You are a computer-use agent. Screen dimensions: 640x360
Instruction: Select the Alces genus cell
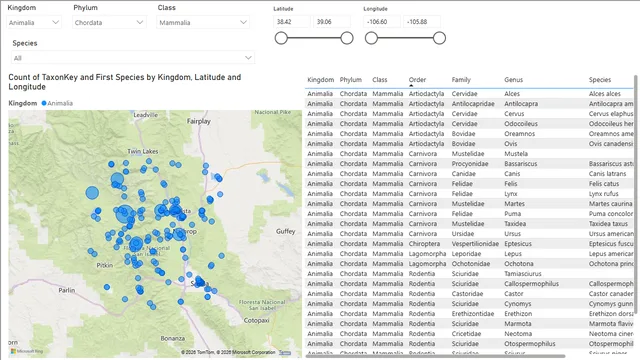(x=512, y=93)
